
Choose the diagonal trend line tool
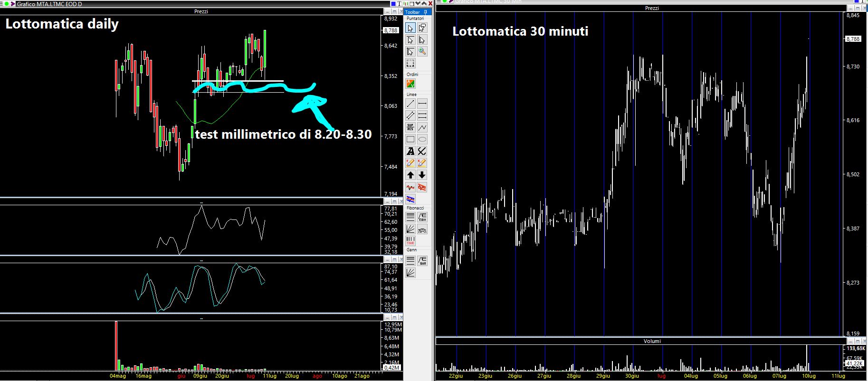pos(410,104)
